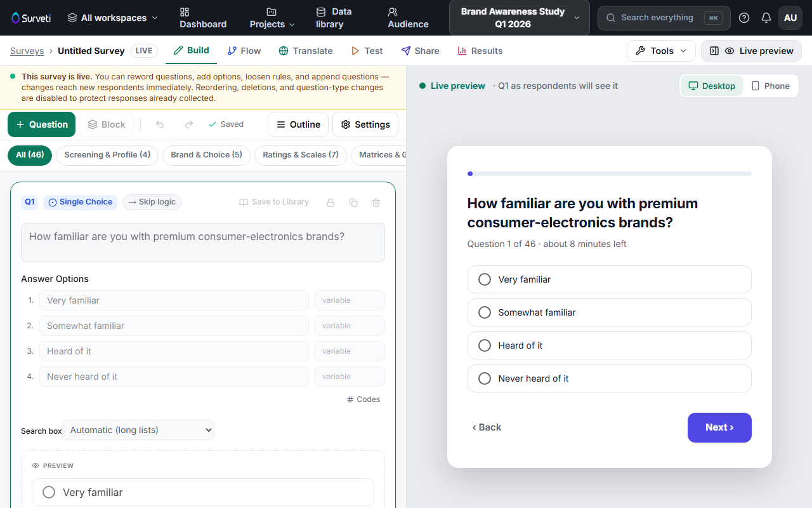Open the Dashboard nav item
The image size is (812, 508).
(x=203, y=18)
